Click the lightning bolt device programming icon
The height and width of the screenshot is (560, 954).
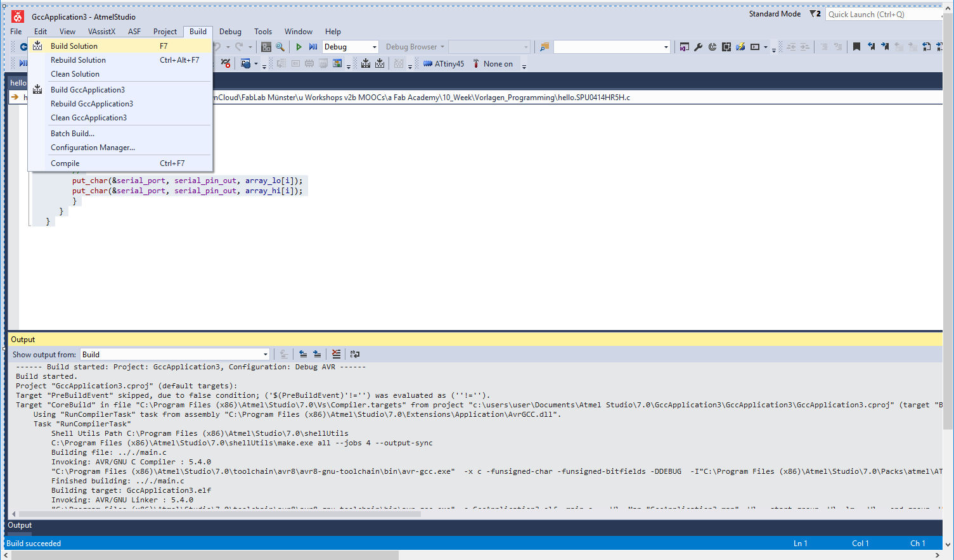(x=740, y=47)
